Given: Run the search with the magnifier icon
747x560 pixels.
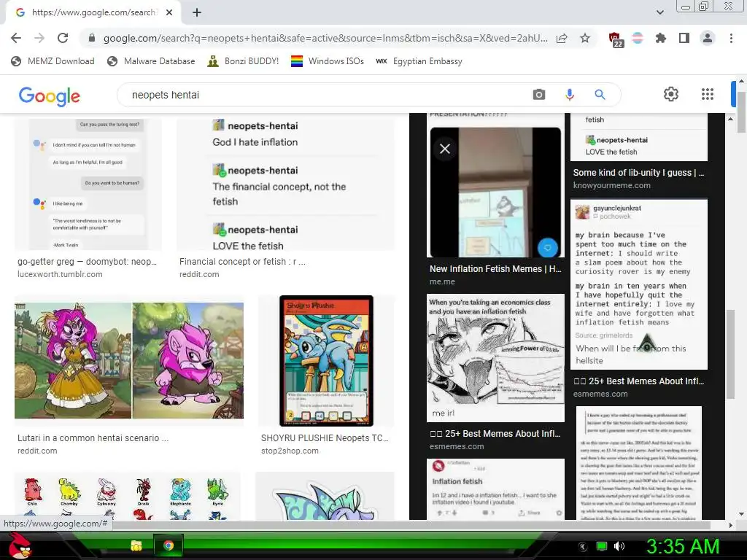Looking at the screenshot, I should (x=600, y=94).
